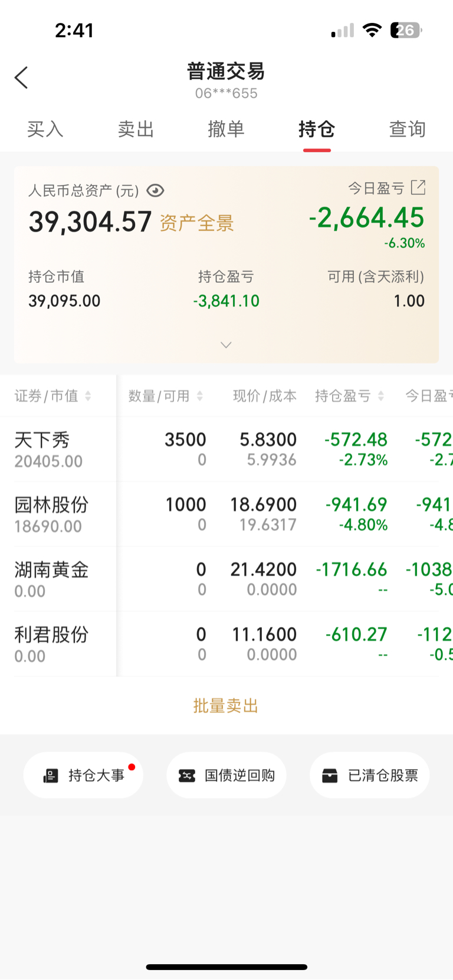The image size is (453, 980).
Task: Toggle the asset visibility eye icon
Action: [x=155, y=190]
